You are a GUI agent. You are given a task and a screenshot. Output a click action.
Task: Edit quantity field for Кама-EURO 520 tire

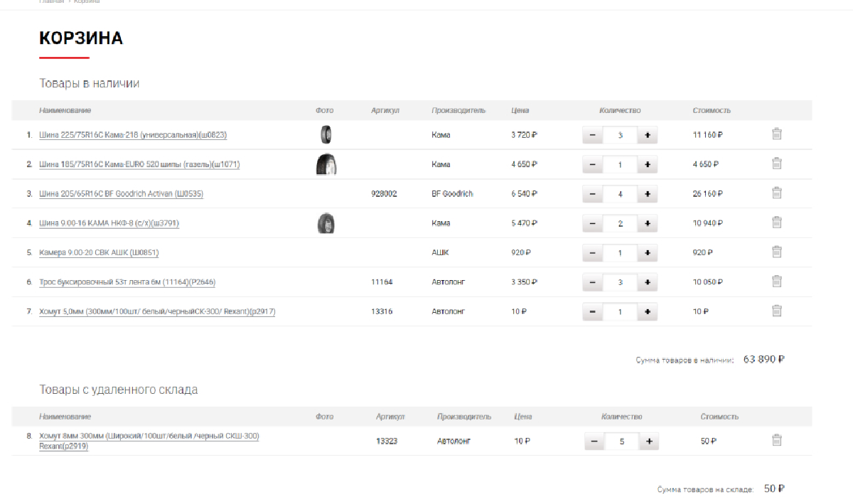pos(620,164)
